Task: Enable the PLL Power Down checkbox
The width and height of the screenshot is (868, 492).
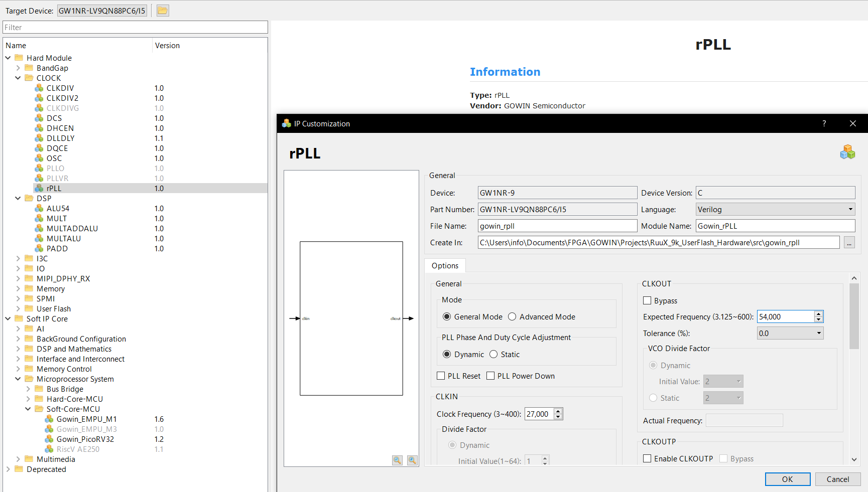Action: tap(490, 376)
